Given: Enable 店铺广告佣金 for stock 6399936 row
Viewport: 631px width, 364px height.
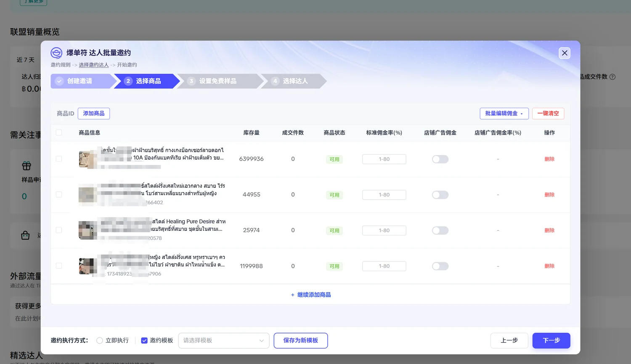Looking at the screenshot, I should pos(440,159).
